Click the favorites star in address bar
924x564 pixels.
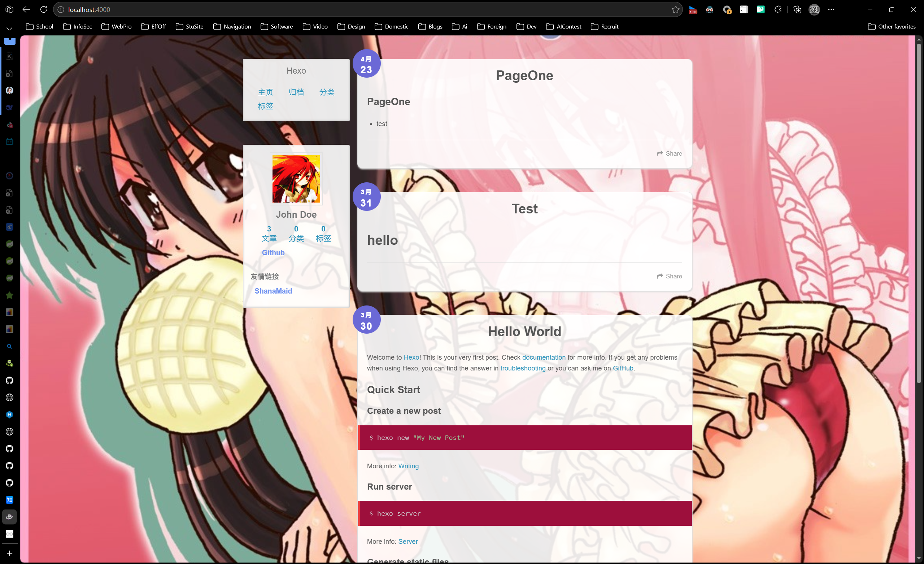pos(675,9)
